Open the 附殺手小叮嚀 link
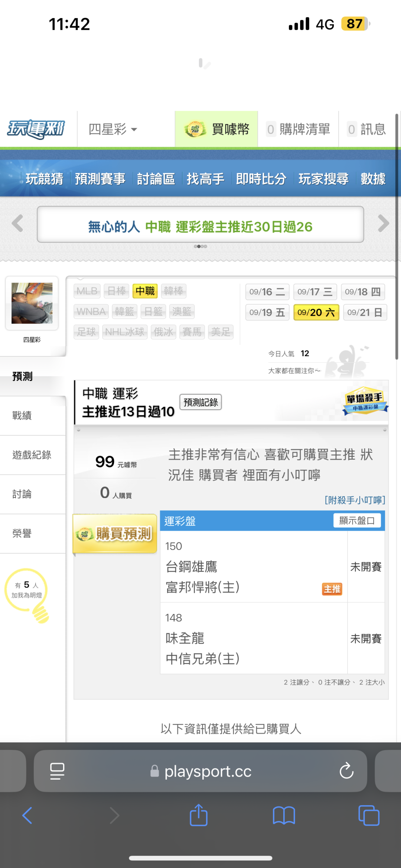Screen dimensions: 401x868 coord(355,500)
